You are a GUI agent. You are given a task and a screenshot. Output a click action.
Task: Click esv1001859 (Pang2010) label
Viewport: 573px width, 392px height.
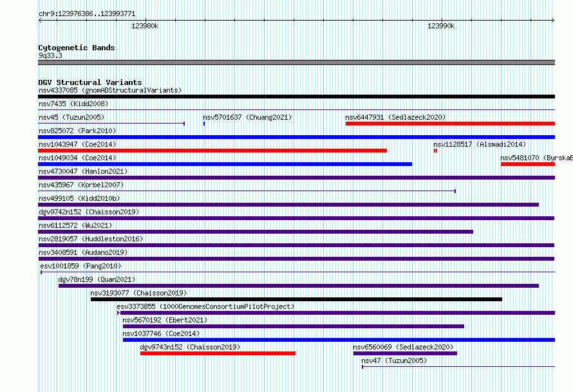(80, 266)
